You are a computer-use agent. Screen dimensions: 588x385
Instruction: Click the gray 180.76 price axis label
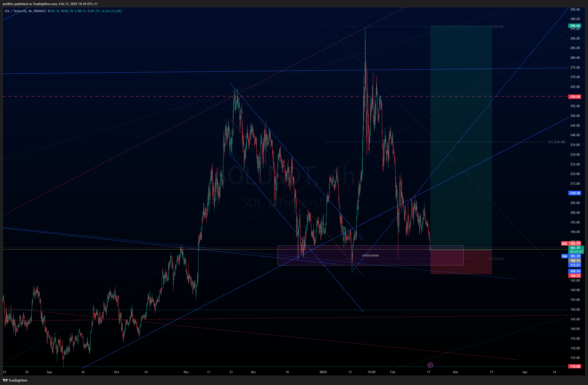pyautogui.click(x=575, y=261)
